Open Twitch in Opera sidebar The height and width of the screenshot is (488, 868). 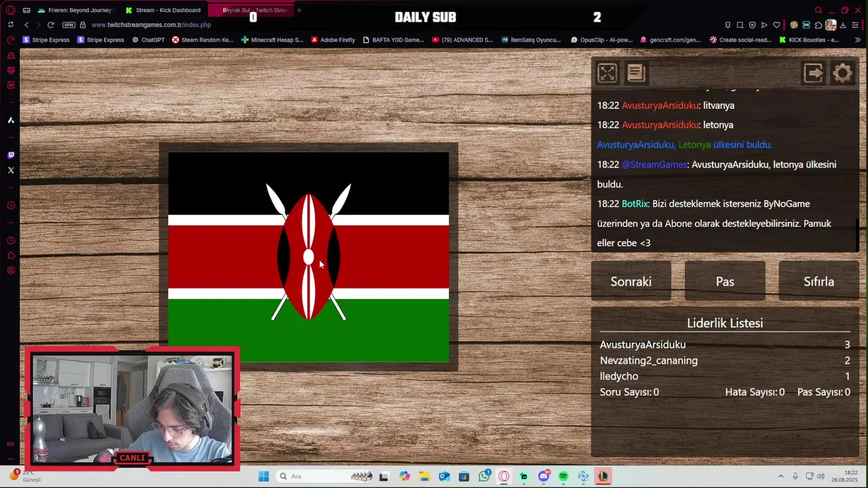tap(11, 155)
